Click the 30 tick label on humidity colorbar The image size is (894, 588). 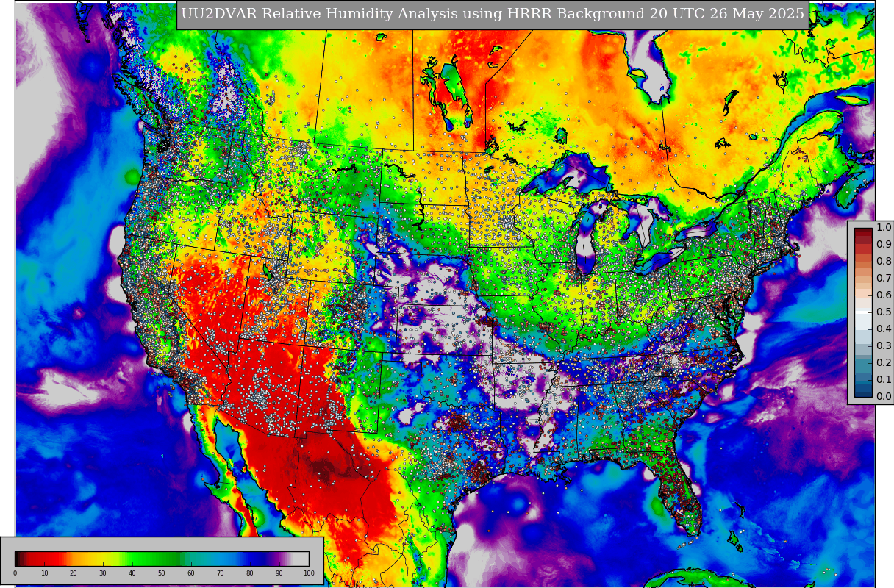103,573
